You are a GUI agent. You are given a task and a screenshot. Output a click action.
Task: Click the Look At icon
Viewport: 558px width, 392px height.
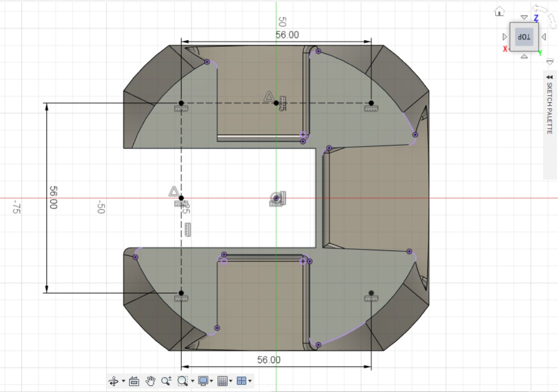point(134,381)
